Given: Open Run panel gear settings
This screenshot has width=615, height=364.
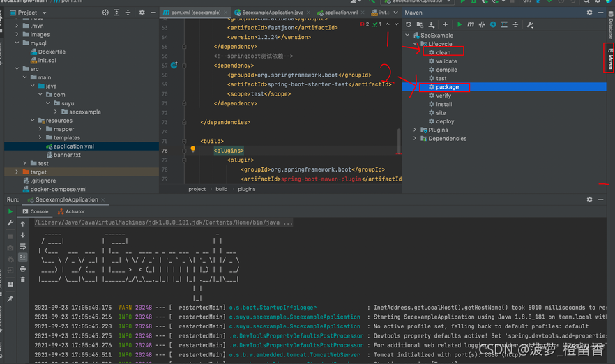Looking at the screenshot, I should click(x=589, y=199).
